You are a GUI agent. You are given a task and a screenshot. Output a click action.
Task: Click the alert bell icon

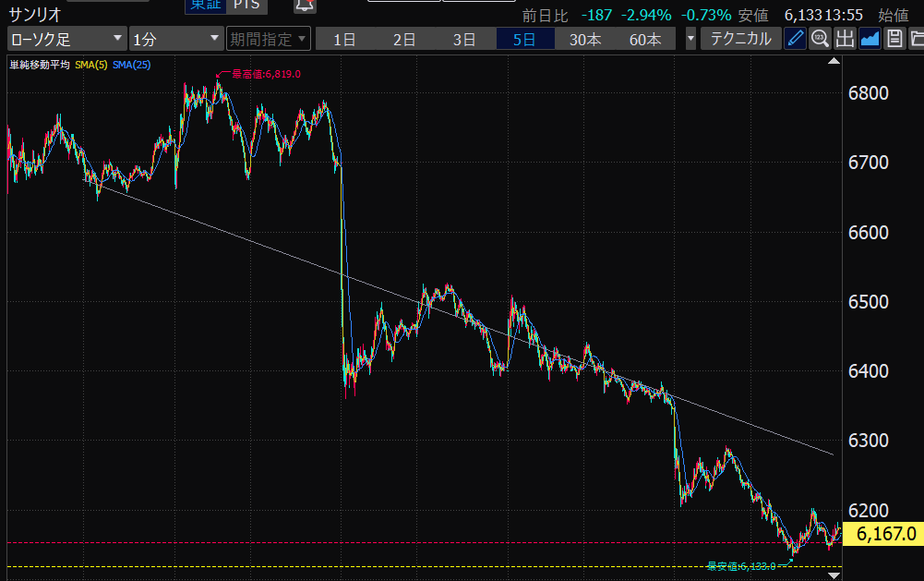[x=304, y=6]
